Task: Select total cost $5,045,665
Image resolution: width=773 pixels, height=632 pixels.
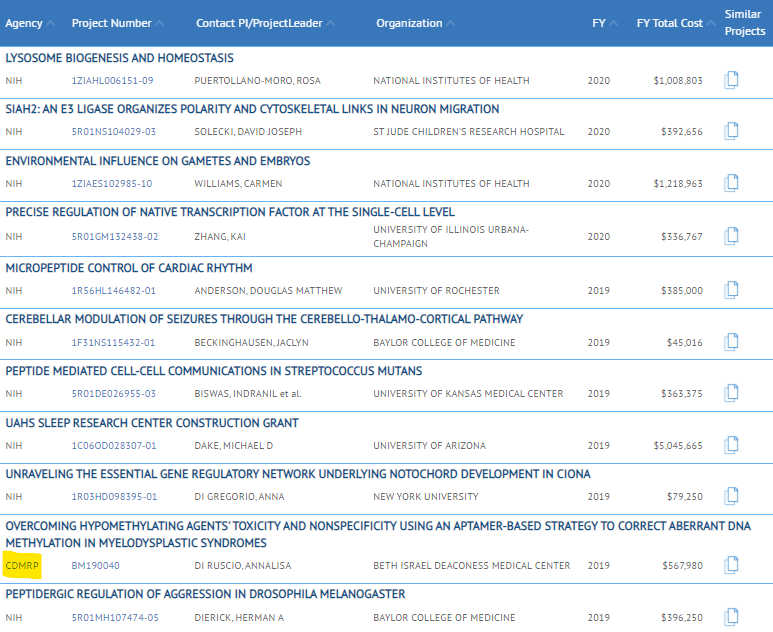Action: 678,446
